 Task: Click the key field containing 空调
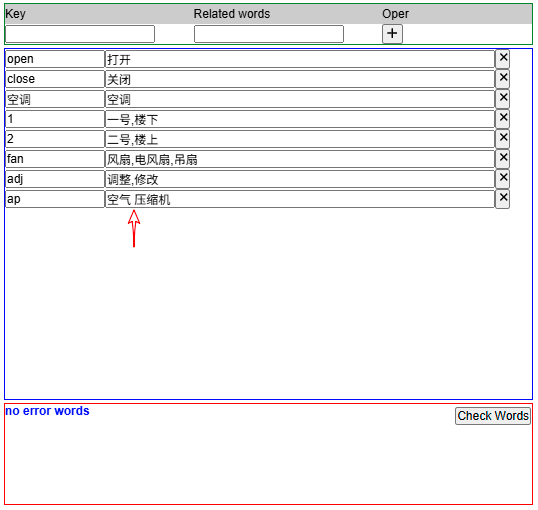(x=55, y=99)
